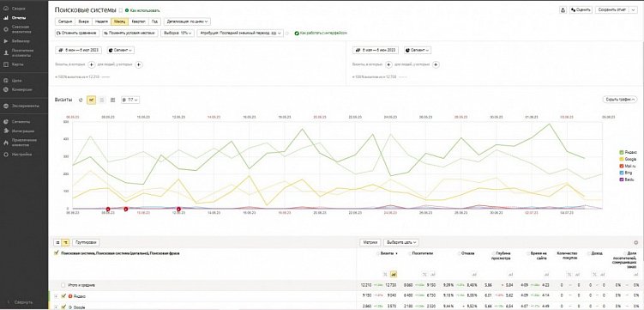Screen dimensions: 644x310
Task: Select the line chart type icon
Action: pyautogui.click(x=91, y=100)
